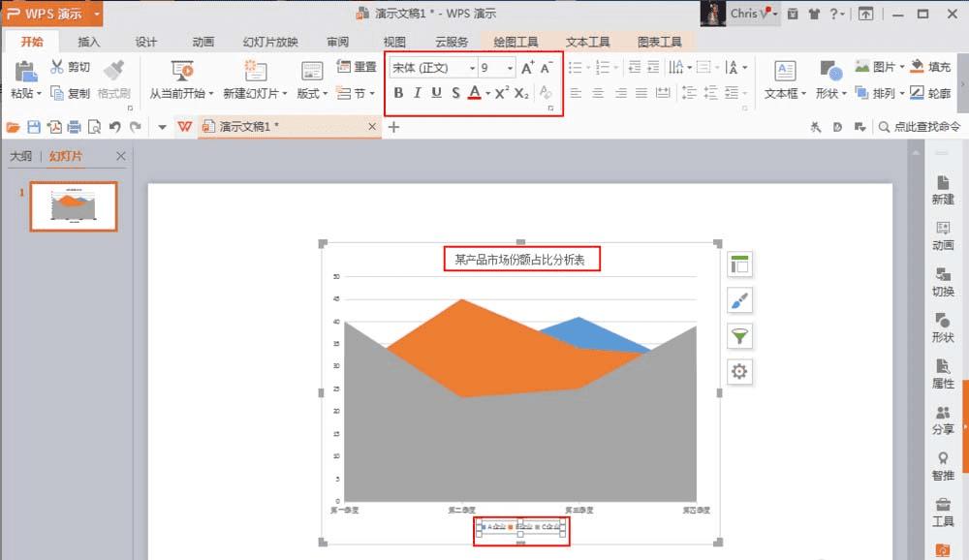Switch to the 动画 (Animation) tab
The width and height of the screenshot is (969, 560).
pos(203,42)
